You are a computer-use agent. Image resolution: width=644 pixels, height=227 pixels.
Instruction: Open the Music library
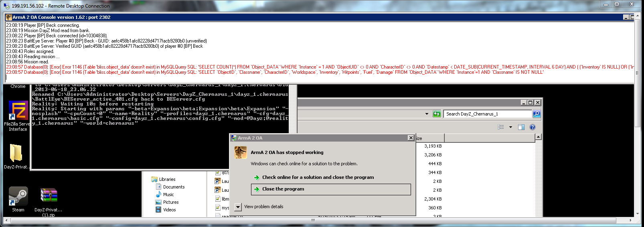pyautogui.click(x=168, y=195)
